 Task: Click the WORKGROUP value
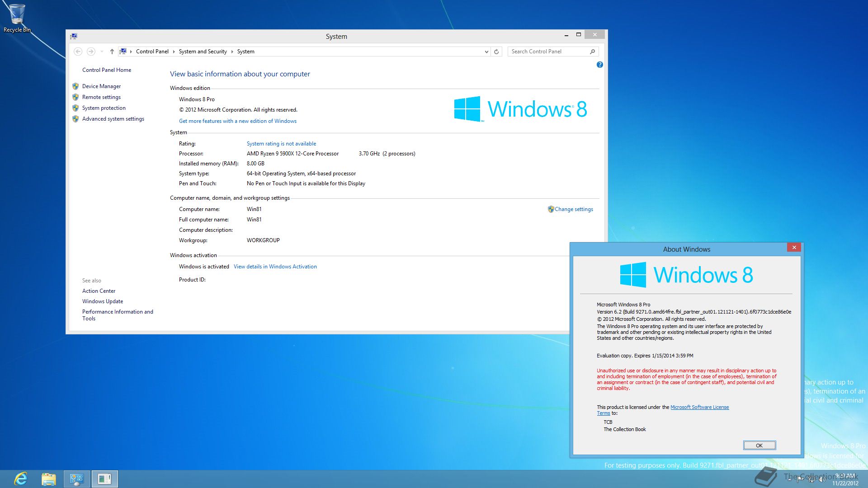click(263, 240)
